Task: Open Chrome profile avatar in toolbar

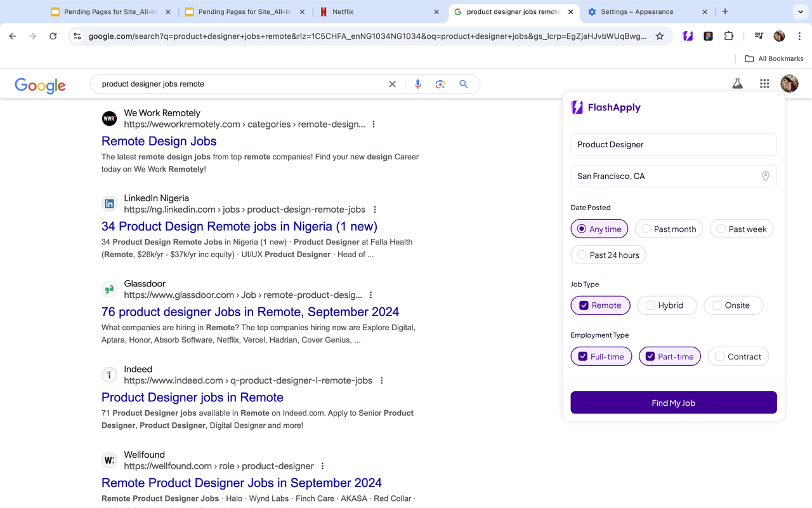Action: [779, 36]
